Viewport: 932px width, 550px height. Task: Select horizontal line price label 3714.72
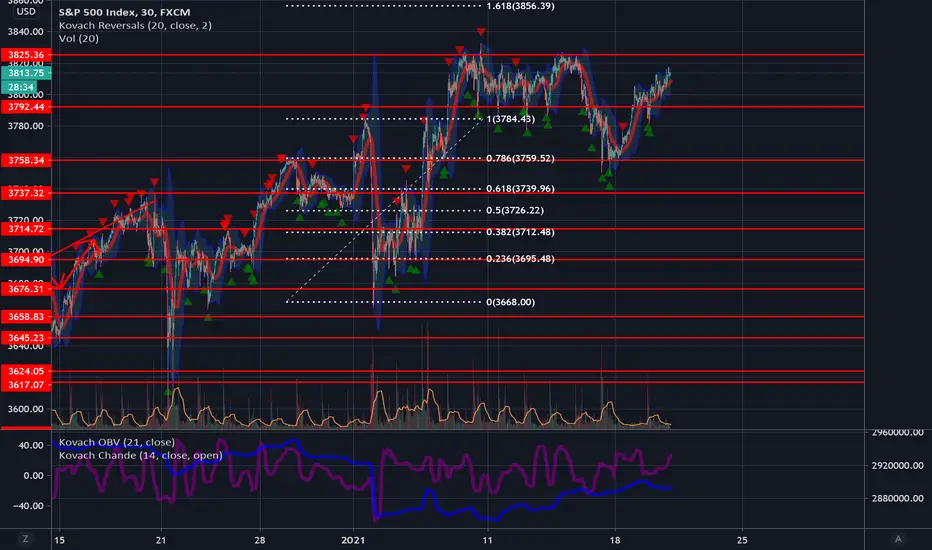coord(26,229)
